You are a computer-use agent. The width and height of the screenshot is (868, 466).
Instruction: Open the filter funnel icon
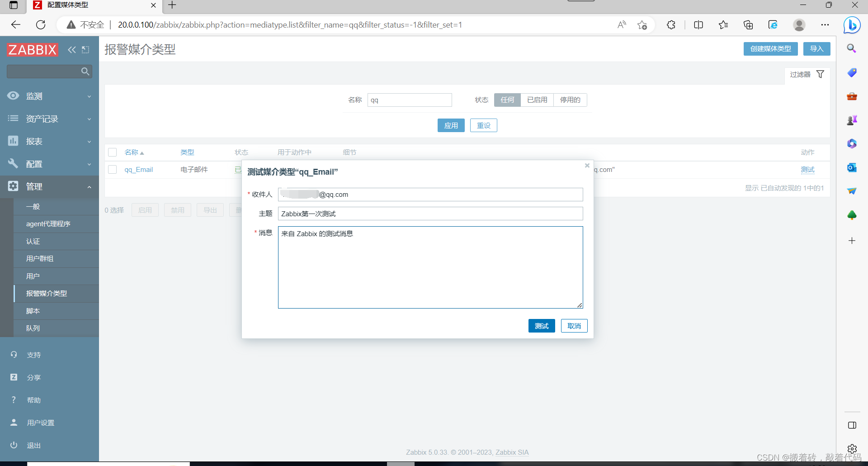[x=820, y=74]
